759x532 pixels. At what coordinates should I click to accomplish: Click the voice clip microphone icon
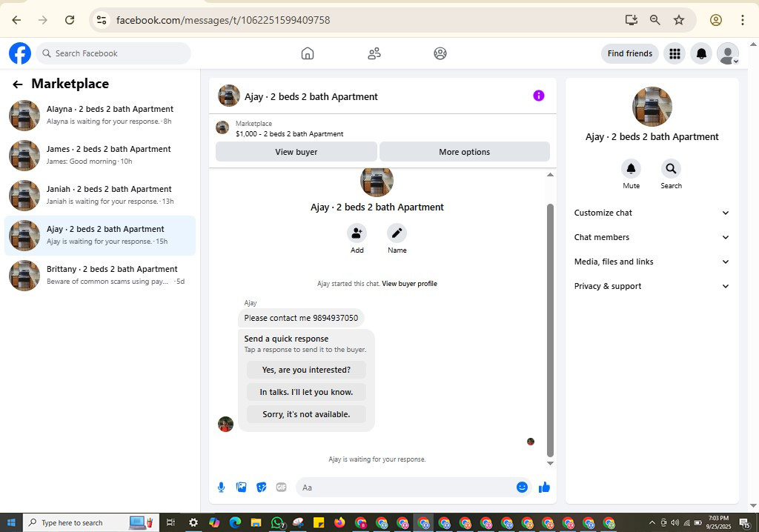click(221, 488)
